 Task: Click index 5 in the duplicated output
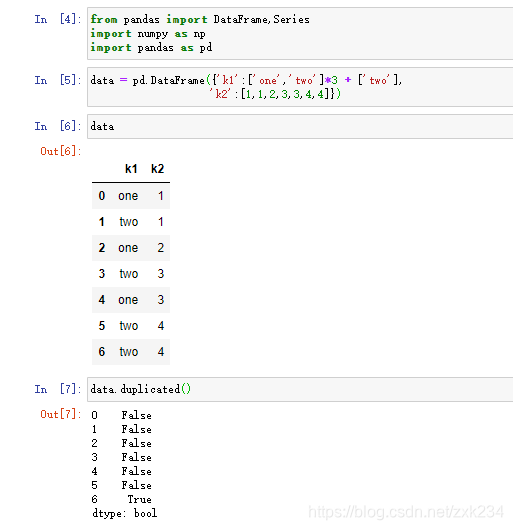94,485
